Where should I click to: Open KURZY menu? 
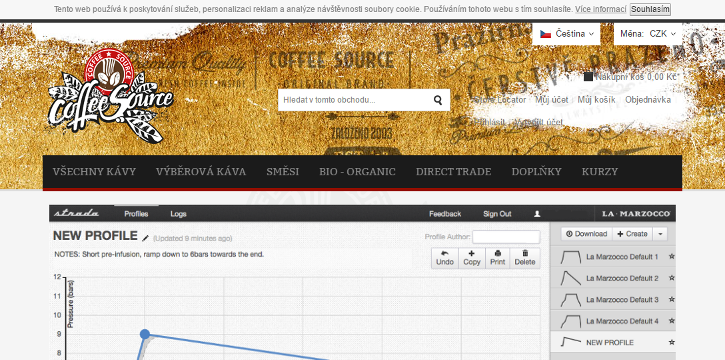pos(600,172)
